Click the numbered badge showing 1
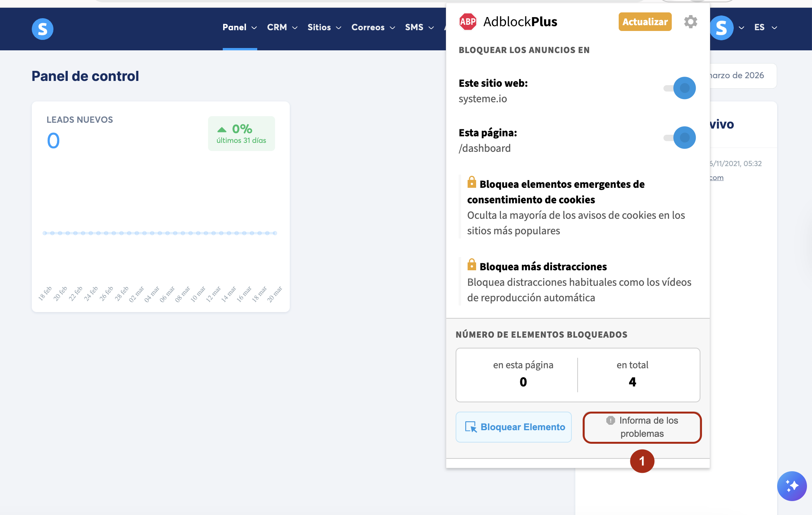 pos(642,461)
